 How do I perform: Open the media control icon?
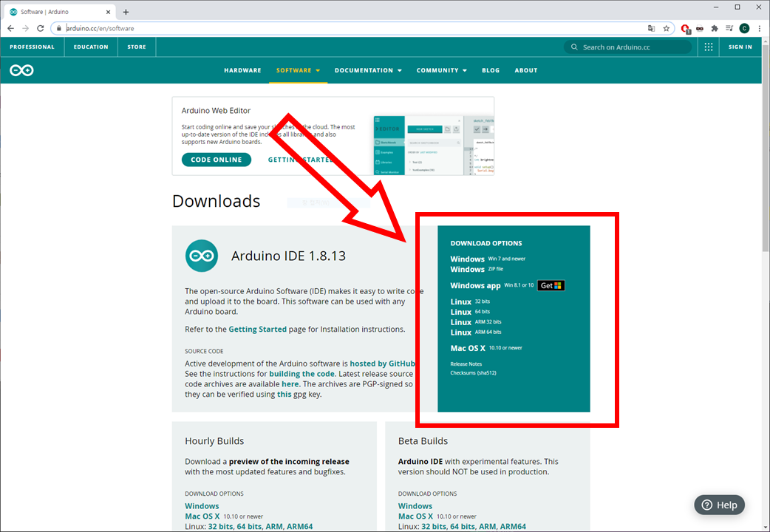[729, 29]
